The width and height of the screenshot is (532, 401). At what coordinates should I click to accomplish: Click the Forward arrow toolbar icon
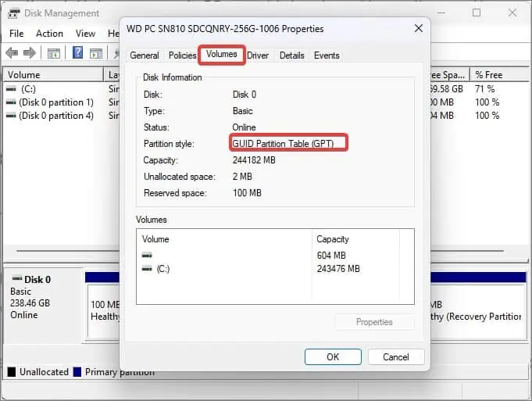click(30, 53)
